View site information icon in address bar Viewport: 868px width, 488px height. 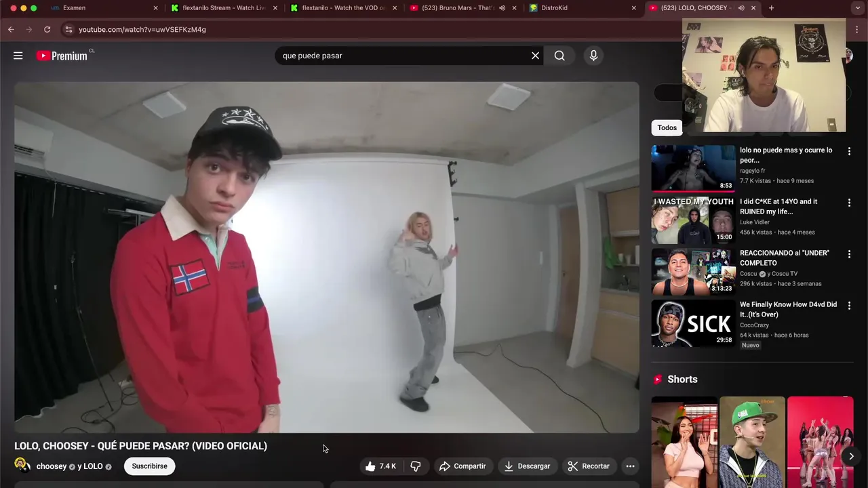67,30
